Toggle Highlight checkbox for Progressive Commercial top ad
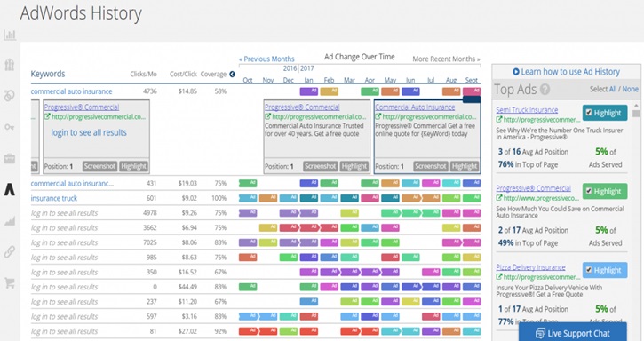644x341 pixels. (589, 191)
